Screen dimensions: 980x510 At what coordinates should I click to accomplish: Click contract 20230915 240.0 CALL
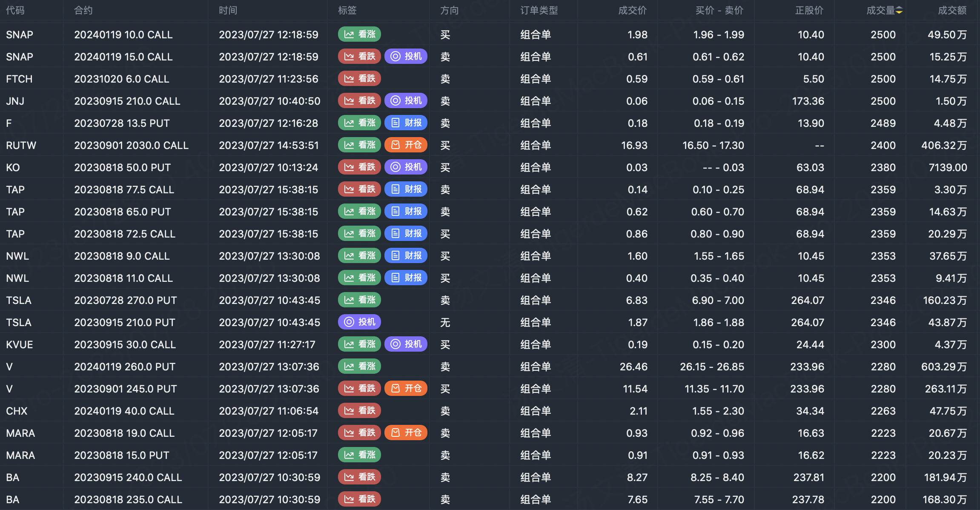click(128, 477)
